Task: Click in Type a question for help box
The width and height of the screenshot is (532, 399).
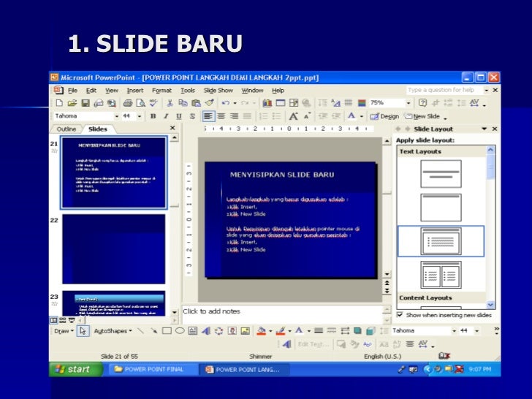Action: point(444,90)
